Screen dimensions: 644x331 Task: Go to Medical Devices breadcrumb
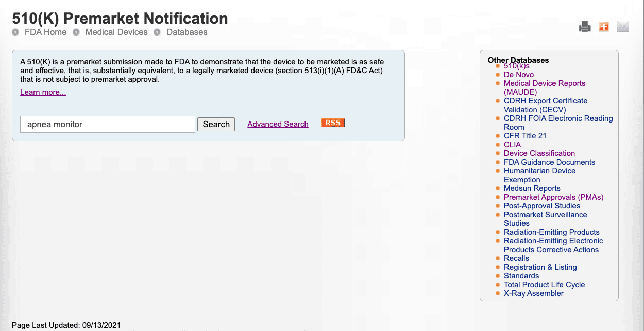point(116,32)
